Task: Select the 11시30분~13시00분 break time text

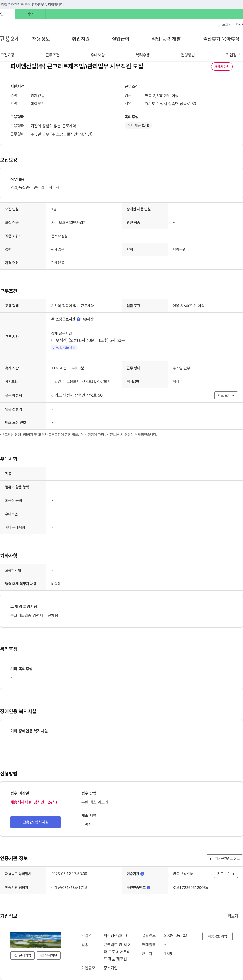Action: pyautogui.click(x=67, y=368)
